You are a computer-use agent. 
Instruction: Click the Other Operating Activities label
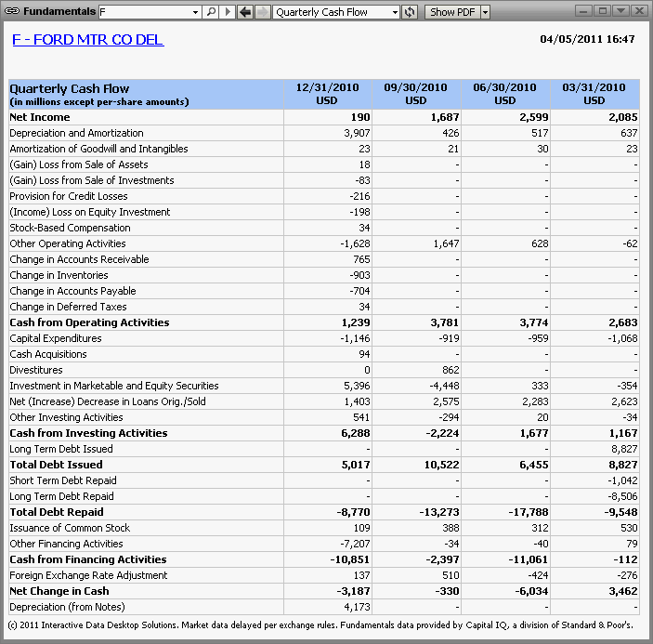point(68,243)
